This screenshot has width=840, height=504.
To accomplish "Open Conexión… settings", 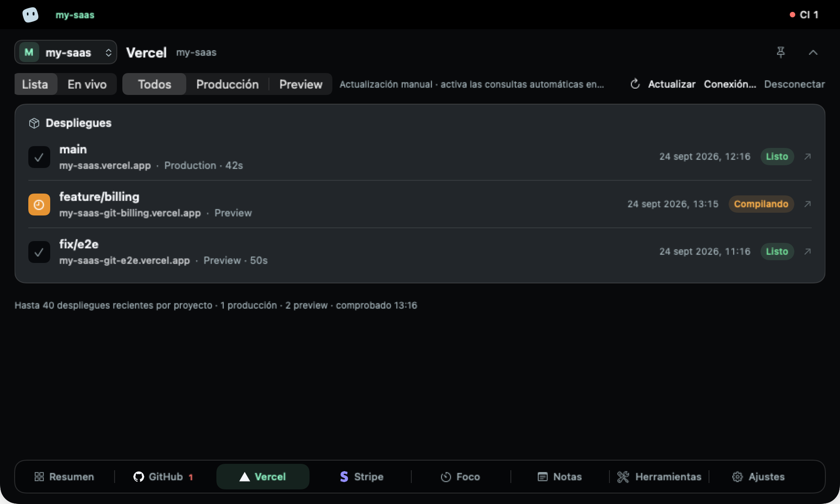I will pos(730,84).
